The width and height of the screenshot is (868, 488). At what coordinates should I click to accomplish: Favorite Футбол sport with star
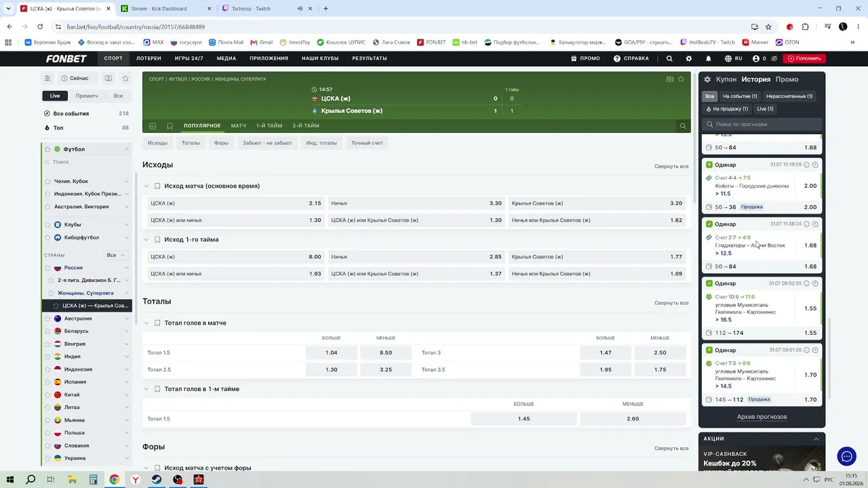pos(47,149)
